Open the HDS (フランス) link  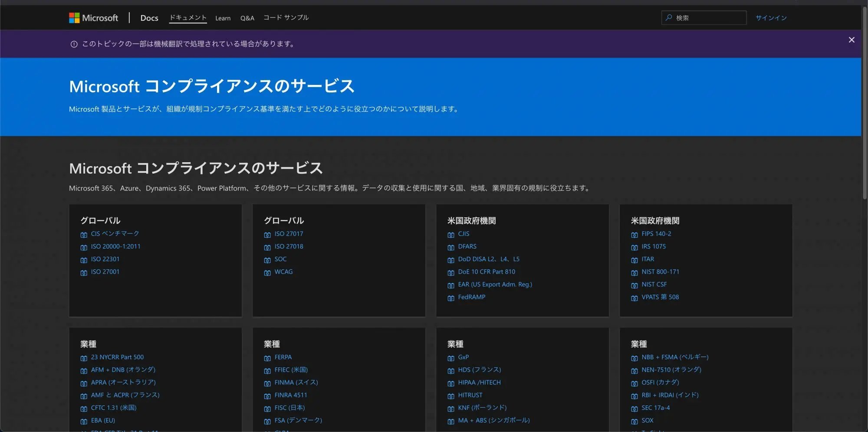(x=480, y=370)
